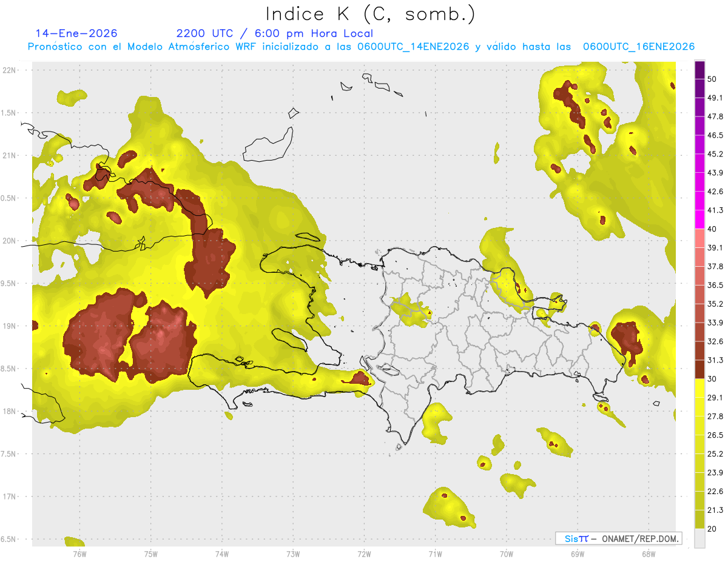Image resolution: width=728 pixels, height=562 pixels.
Task: Click the "50" color scale value
Action: [x=713, y=79]
